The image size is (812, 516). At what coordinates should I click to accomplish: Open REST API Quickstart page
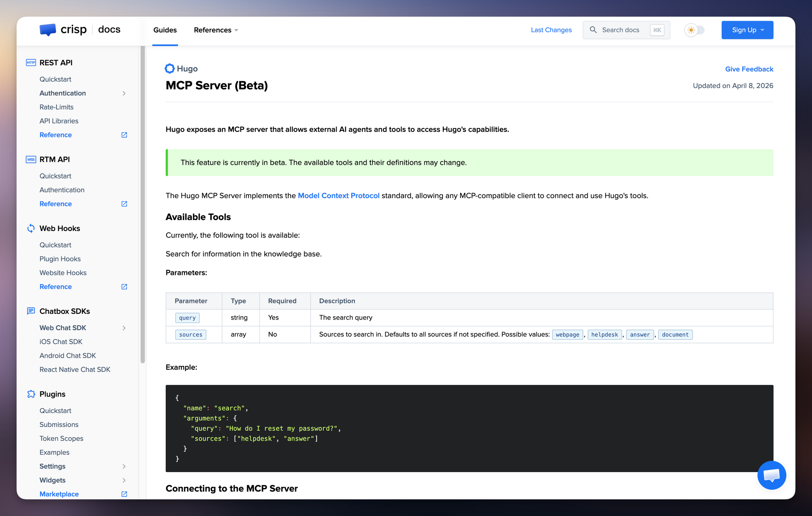55,79
